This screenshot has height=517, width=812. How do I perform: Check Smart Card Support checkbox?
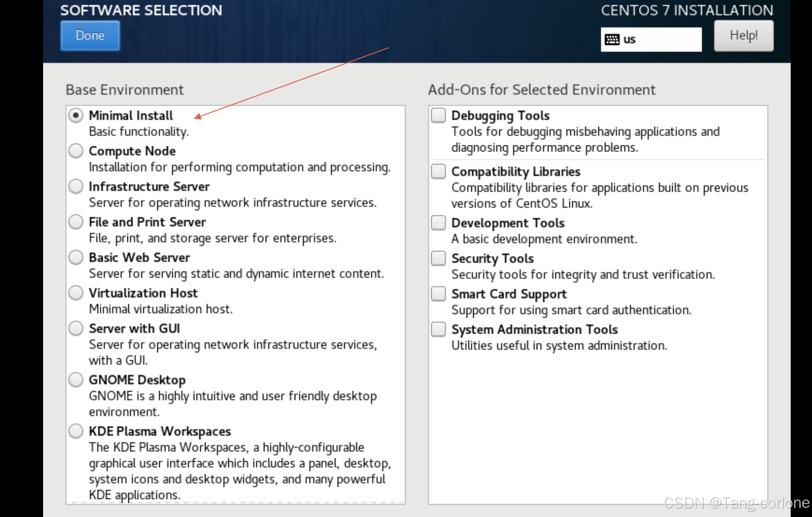pos(439,294)
